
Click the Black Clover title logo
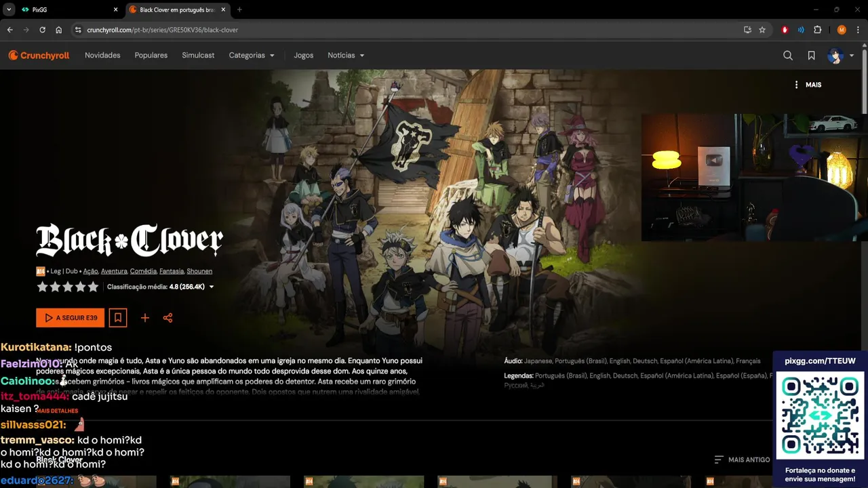[130, 241]
